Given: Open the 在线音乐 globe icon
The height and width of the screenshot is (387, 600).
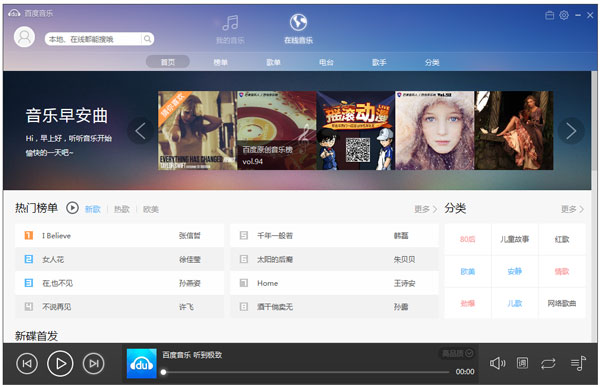Looking at the screenshot, I should (x=298, y=22).
